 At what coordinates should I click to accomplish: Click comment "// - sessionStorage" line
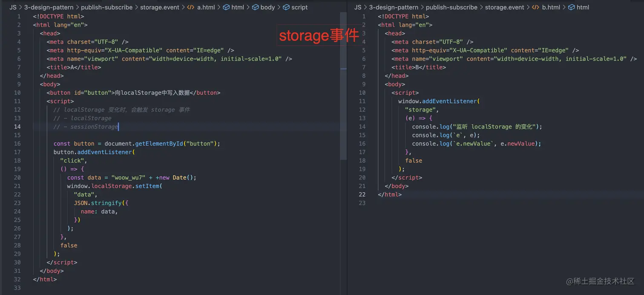tap(86, 127)
